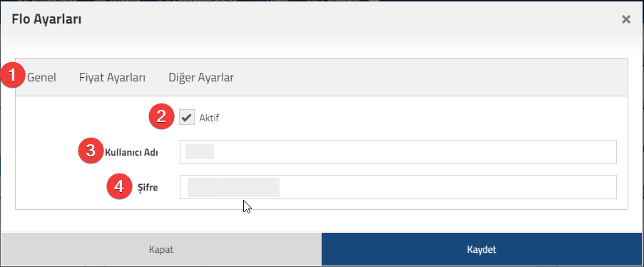This screenshot has height=267, width=644.
Task: Click the red number 1 marker
Action: [12, 76]
